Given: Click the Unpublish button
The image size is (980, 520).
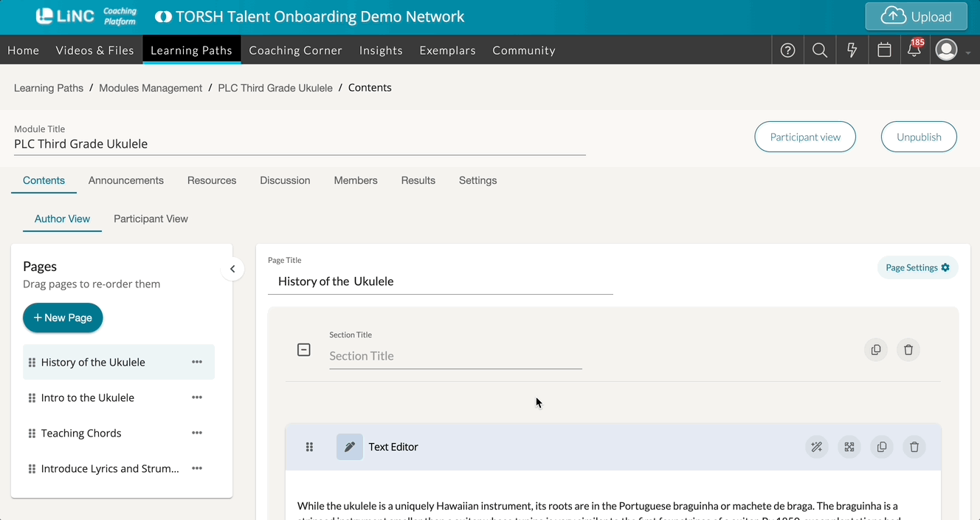Looking at the screenshot, I should [x=919, y=137].
